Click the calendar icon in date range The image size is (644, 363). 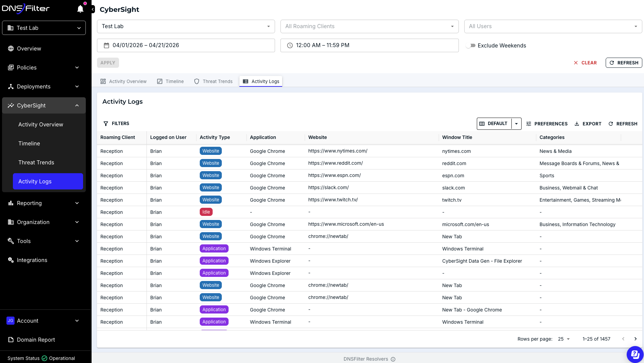(x=106, y=45)
